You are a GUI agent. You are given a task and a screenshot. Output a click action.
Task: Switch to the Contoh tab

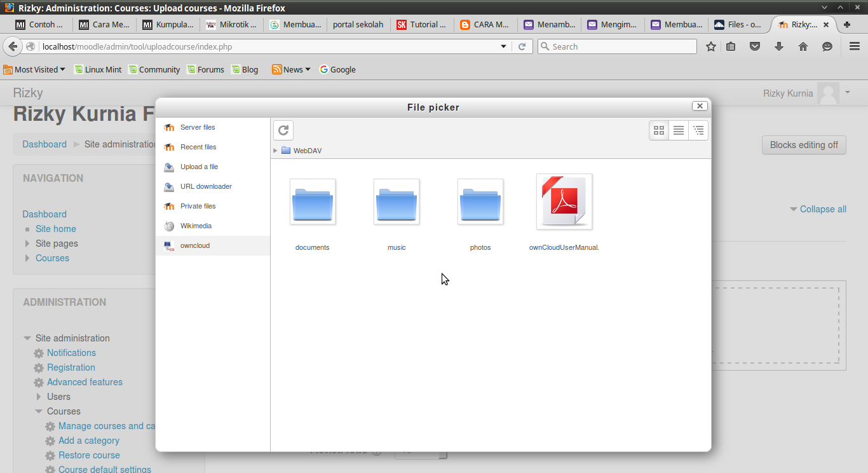[39, 25]
